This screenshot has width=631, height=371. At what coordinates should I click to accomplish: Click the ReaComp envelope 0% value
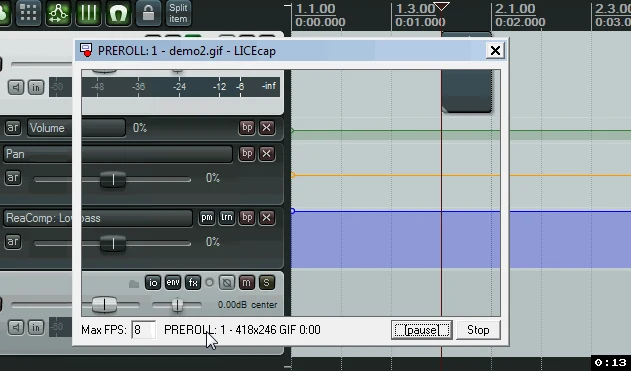(x=212, y=242)
